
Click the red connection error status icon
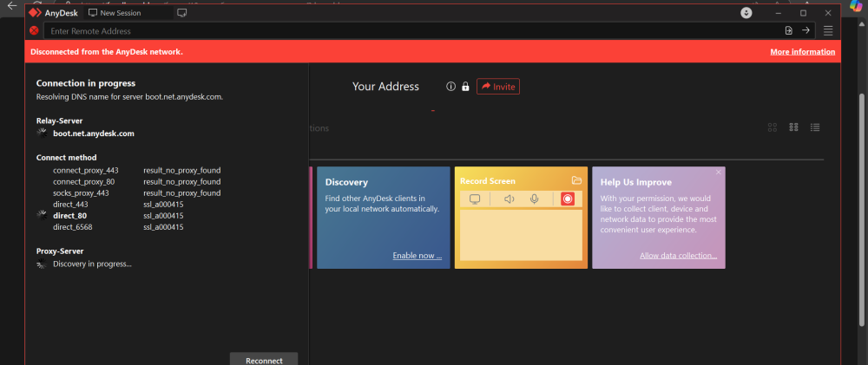pos(34,31)
